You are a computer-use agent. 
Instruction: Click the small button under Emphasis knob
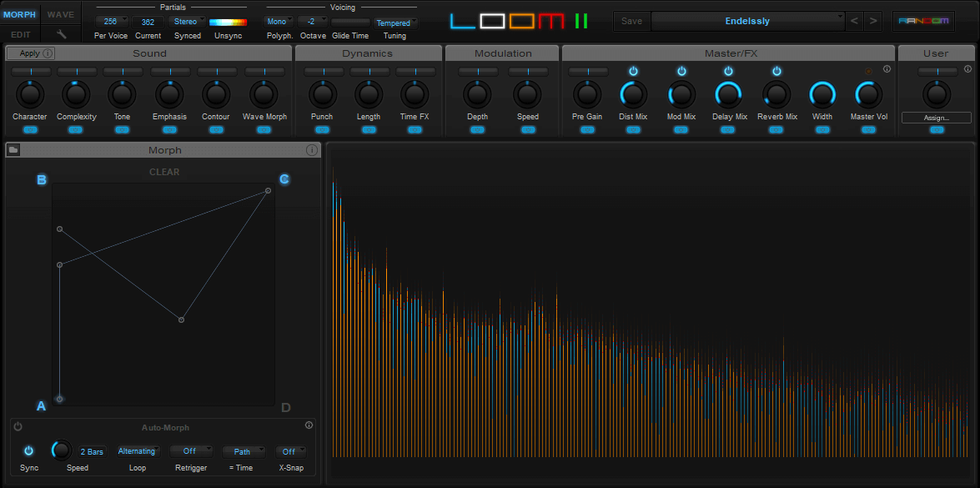tap(169, 130)
